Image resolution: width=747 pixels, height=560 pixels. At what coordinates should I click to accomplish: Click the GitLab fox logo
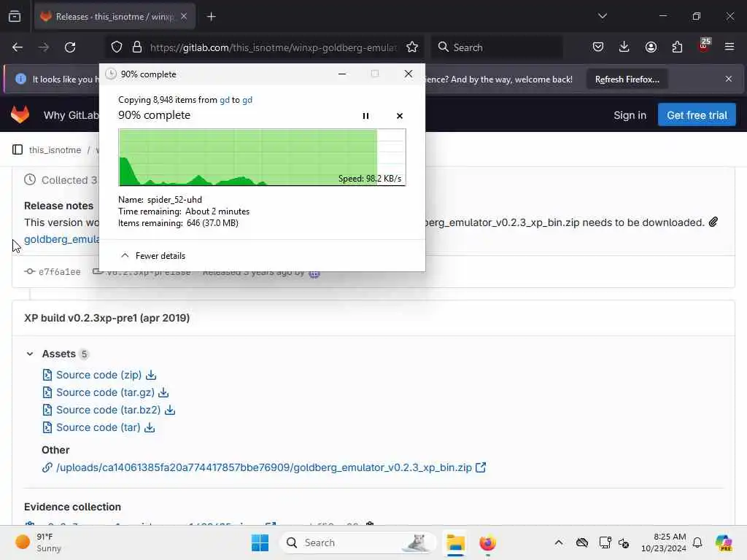[x=20, y=114]
